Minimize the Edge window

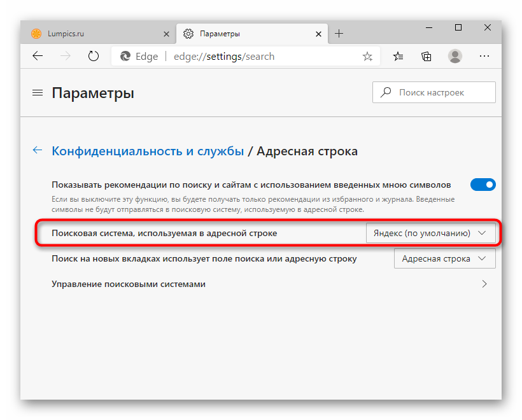(429, 27)
